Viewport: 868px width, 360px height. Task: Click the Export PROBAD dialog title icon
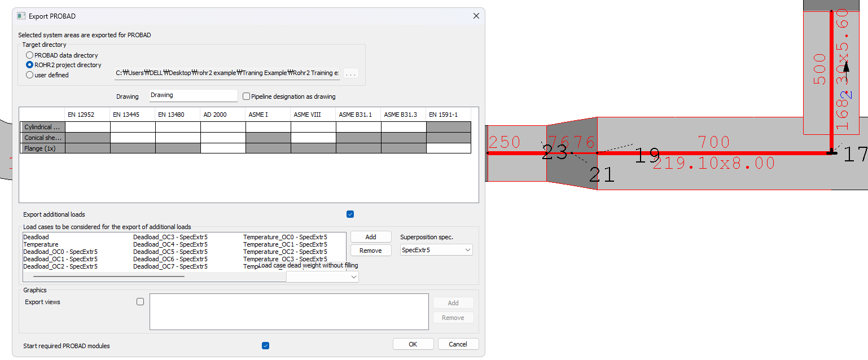click(x=21, y=16)
